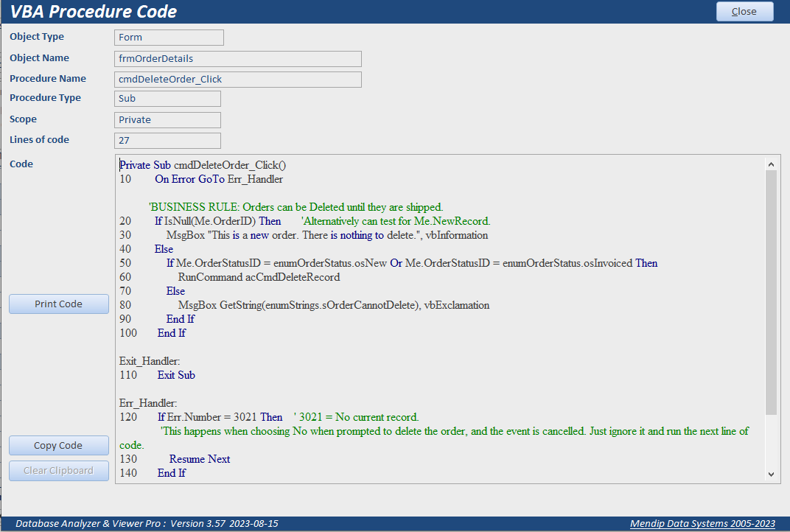
Task: Click the code box scroll down arrow
Action: click(x=771, y=474)
